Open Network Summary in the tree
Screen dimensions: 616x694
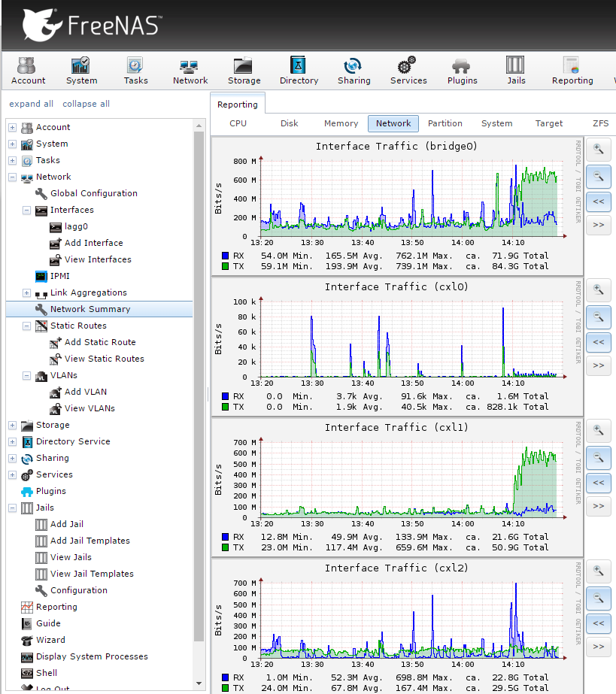(90, 309)
